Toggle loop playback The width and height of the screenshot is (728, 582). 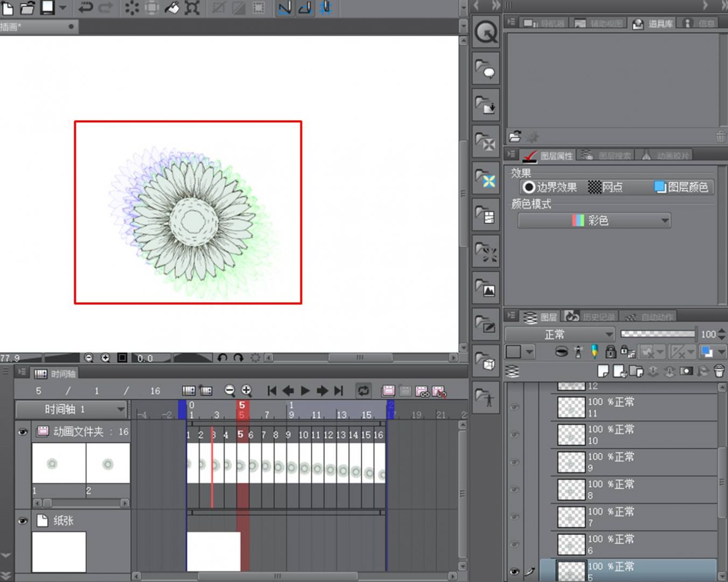(x=364, y=391)
